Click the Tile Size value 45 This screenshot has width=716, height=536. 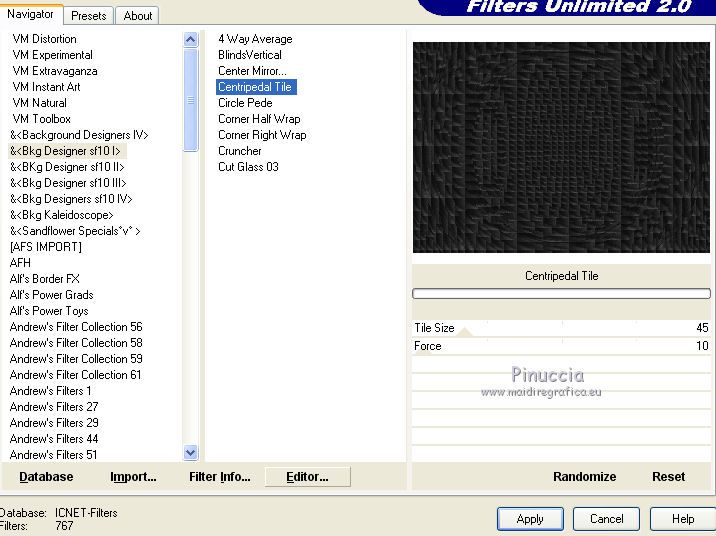(702, 328)
